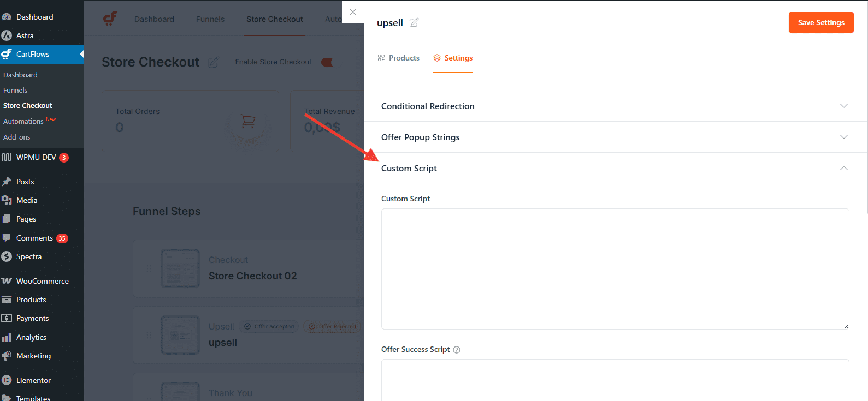Expand the Conditional Redirection section
This screenshot has width=868, height=401.
click(x=616, y=106)
